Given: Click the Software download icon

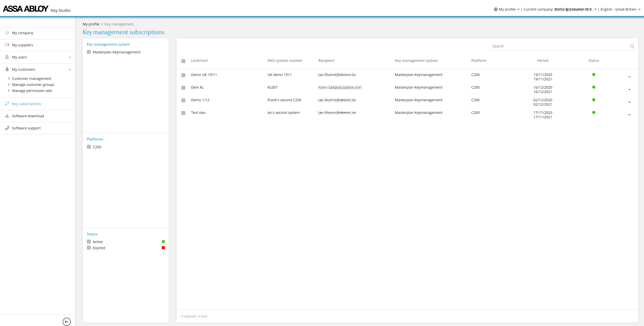Looking at the screenshot, I should [x=7, y=116].
